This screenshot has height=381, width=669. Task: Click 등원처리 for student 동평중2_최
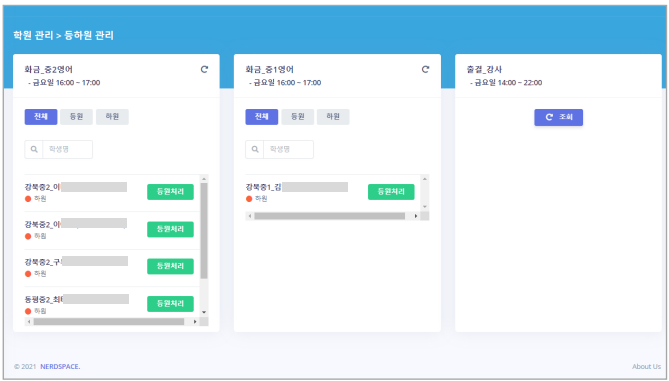coord(170,304)
